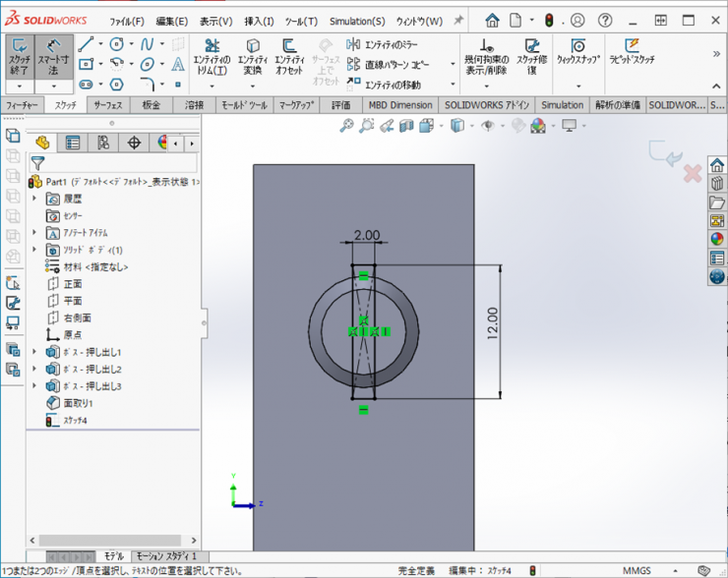Click the filter funnel in feature tree
Image resolution: width=728 pixels, height=578 pixels.
[37, 163]
